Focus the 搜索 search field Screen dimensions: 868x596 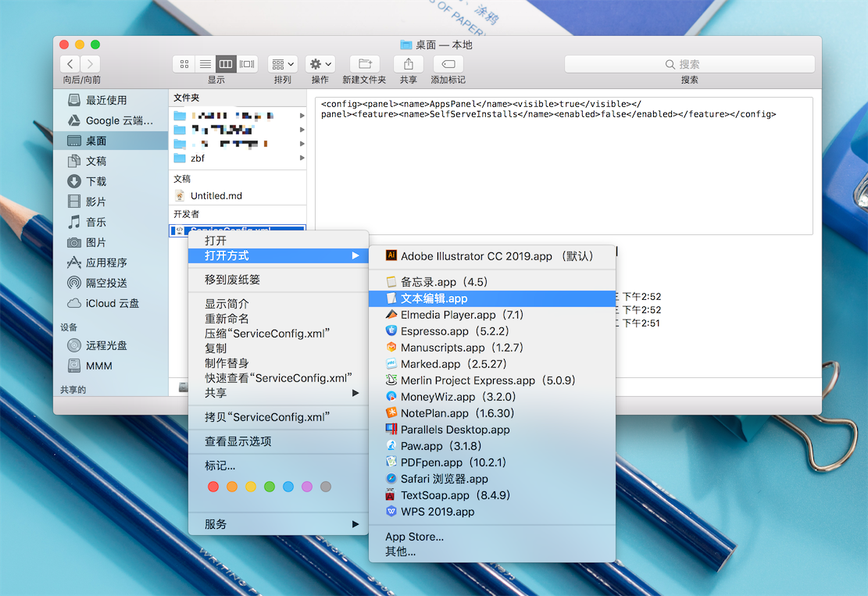pos(690,64)
